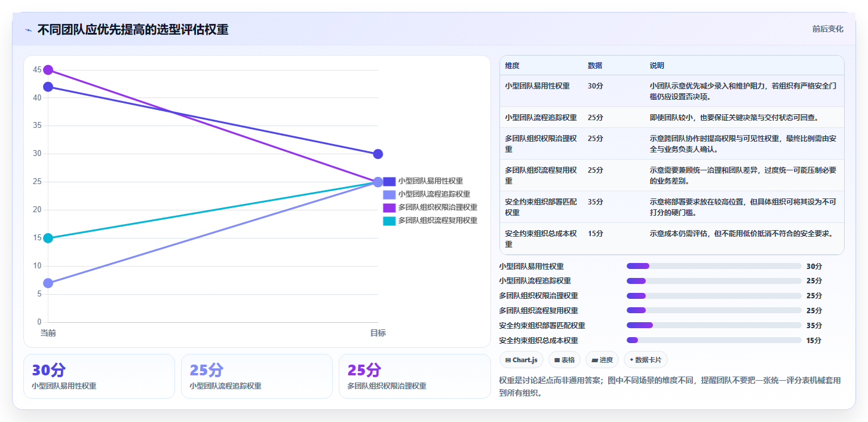Click the 小型团队流程追踪权重 progress bar
Screen dimensions: 868x422
pos(714,281)
